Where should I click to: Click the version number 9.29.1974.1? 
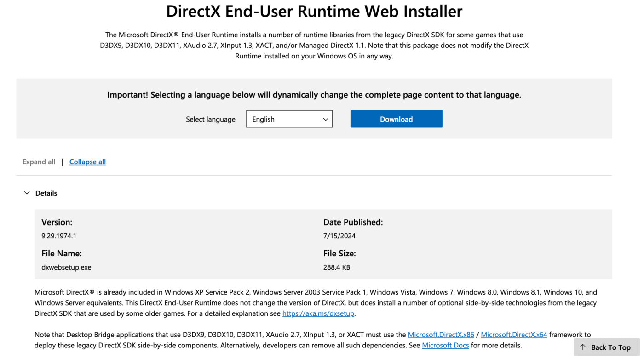click(59, 236)
